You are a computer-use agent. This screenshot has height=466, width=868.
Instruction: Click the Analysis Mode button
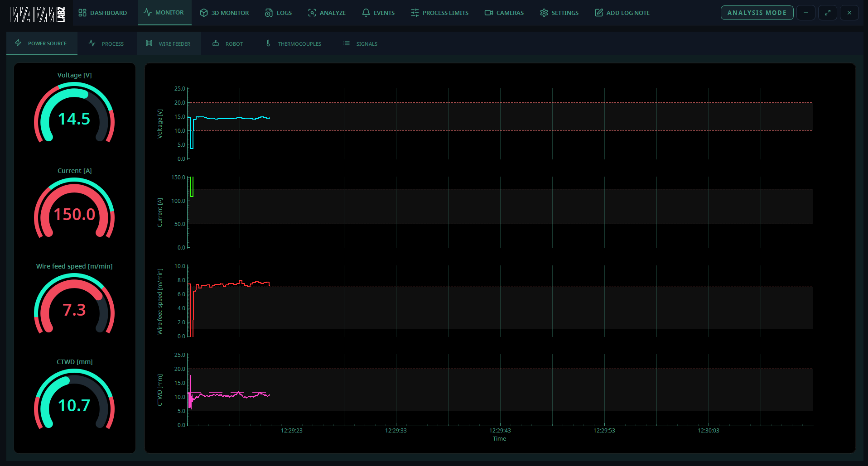[x=757, y=13]
